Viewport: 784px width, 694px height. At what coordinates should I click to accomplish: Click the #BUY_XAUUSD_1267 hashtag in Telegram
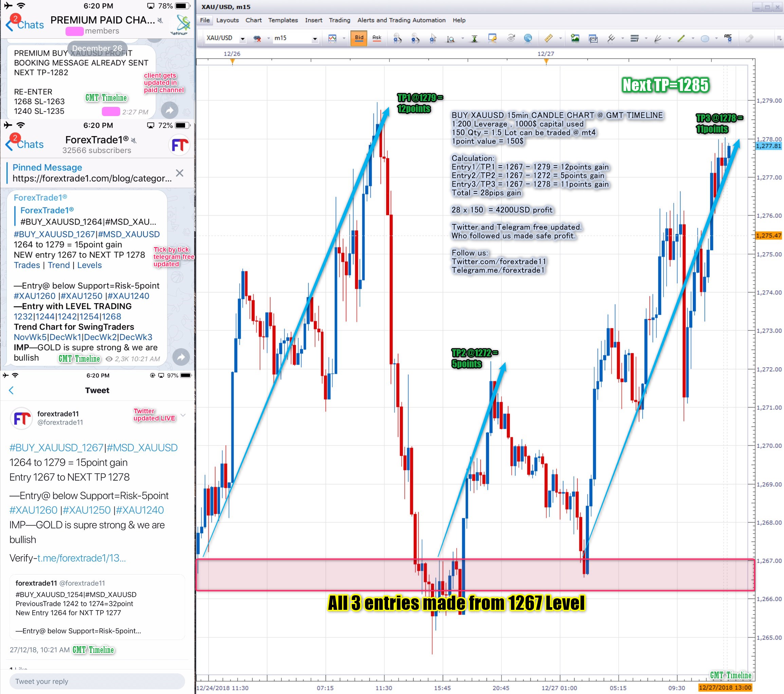pyautogui.click(x=54, y=234)
